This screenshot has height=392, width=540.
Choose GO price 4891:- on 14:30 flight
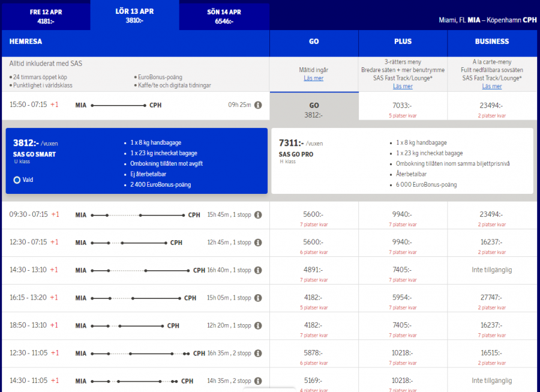click(314, 270)
